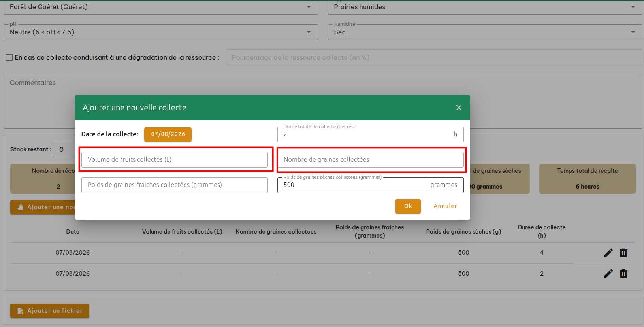Select the Date column header

(x=73, y=232)
